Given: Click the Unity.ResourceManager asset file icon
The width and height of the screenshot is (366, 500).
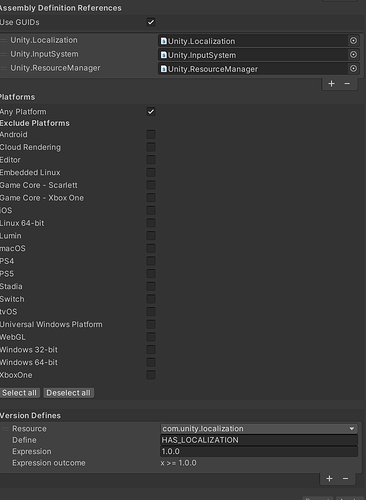Looking at the screenshot, I should [x=164, y=69].
